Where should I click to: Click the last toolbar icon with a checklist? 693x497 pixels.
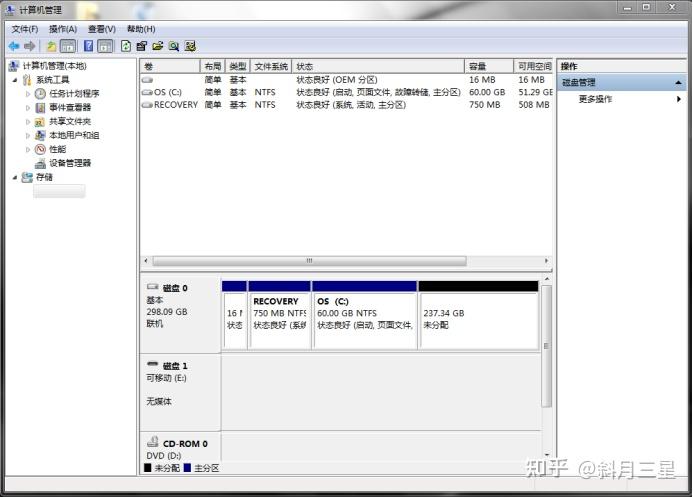click(x=190, y=46)
